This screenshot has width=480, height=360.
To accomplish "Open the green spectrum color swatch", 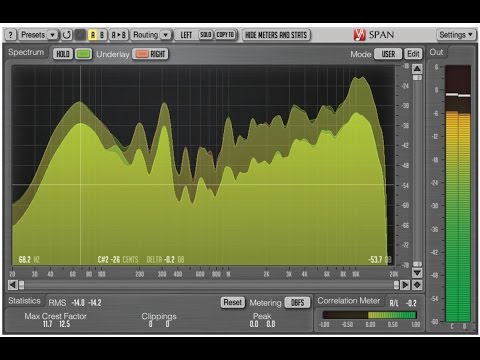I will tap(83, 54).
